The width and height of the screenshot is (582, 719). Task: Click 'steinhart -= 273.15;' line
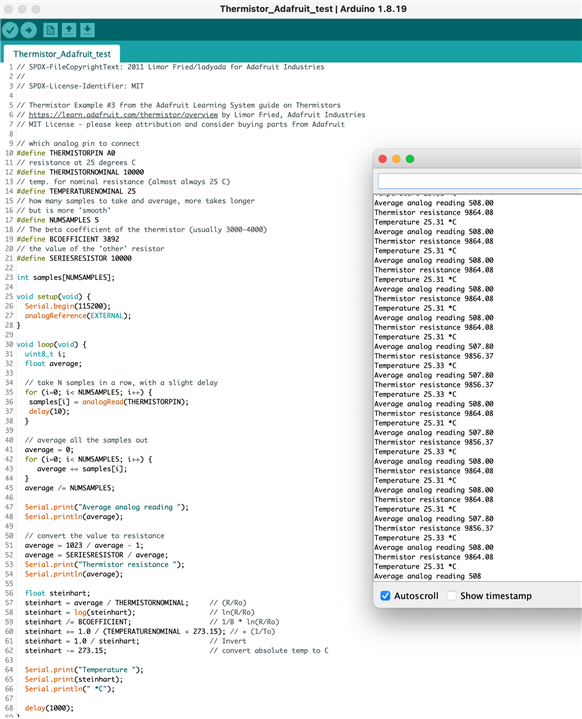coord(66,651)
